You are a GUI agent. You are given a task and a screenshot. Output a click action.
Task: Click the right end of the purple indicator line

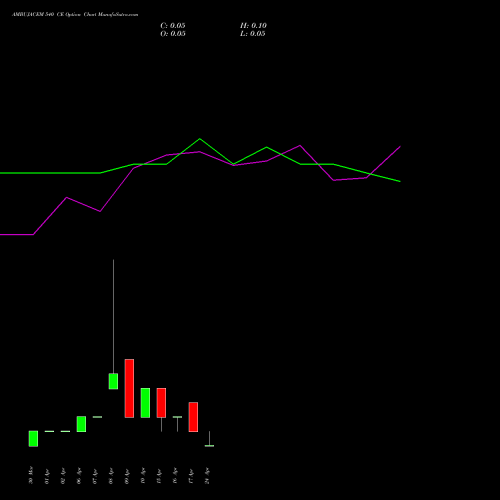(400, 146)
